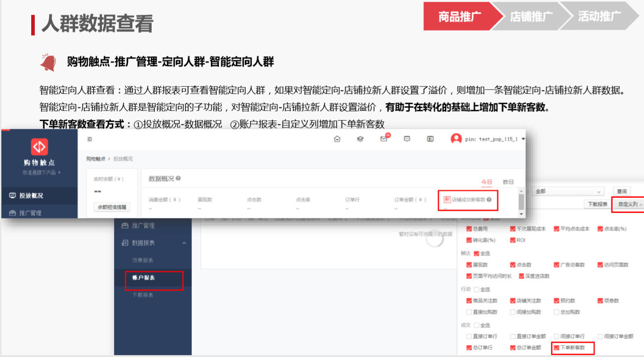Screen dimensions: 644x357
Task: Click the 查询 button
Action: click(622, 191)
